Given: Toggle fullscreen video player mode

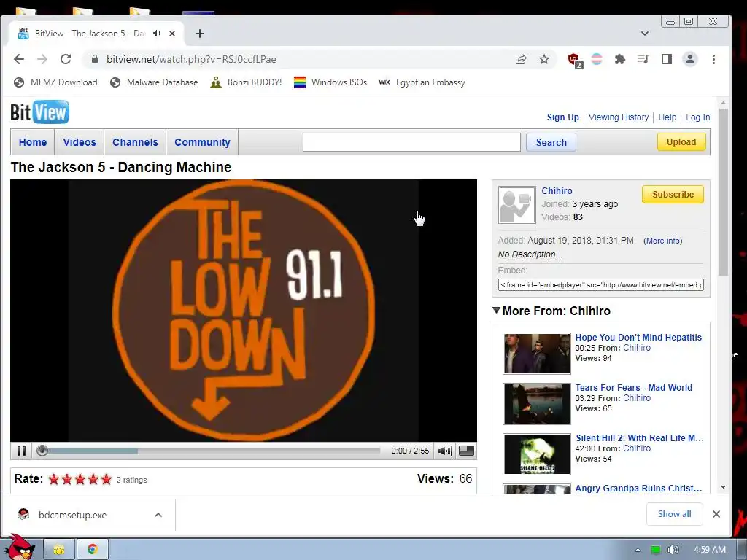Looking at the screenshot, I should click(x=466, y=451).
